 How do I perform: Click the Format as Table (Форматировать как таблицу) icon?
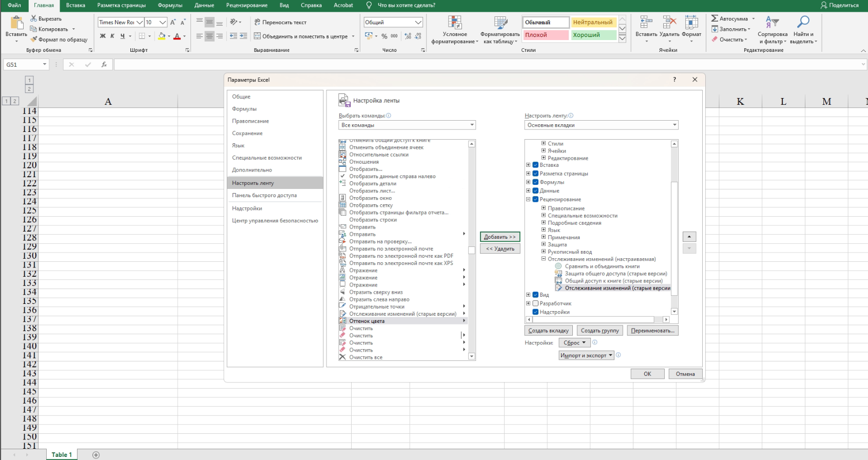pos(500,23)
